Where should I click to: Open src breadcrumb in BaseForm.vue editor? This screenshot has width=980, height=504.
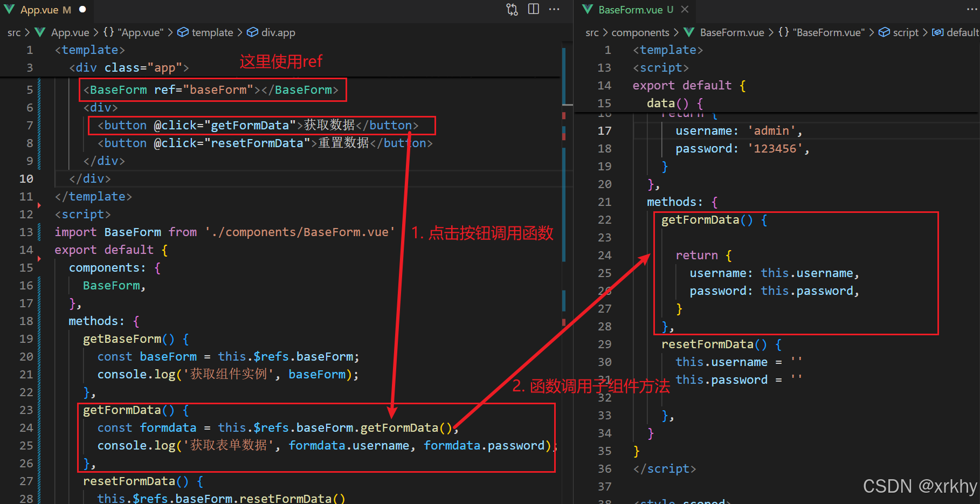pos(592,32)
